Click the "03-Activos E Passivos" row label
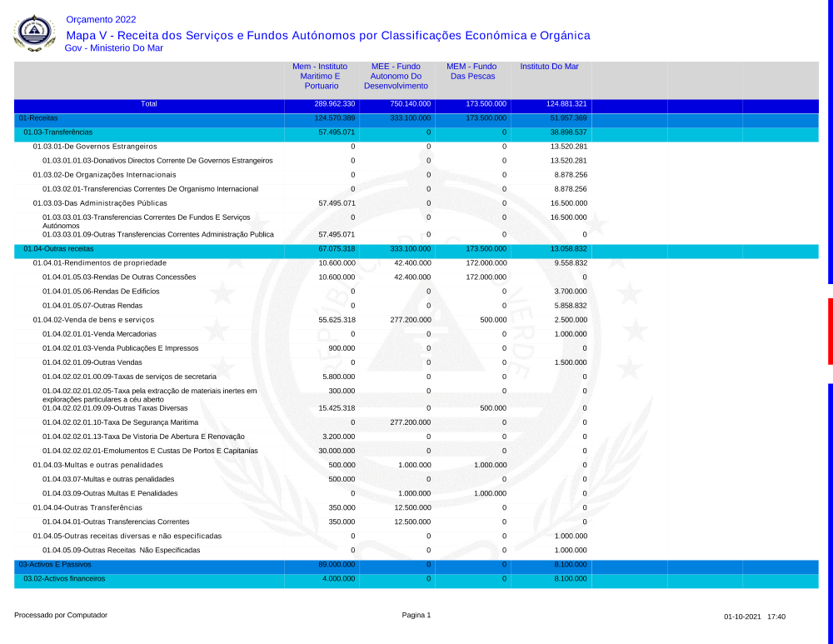The image size is (833, 644). tap(55, 564)
